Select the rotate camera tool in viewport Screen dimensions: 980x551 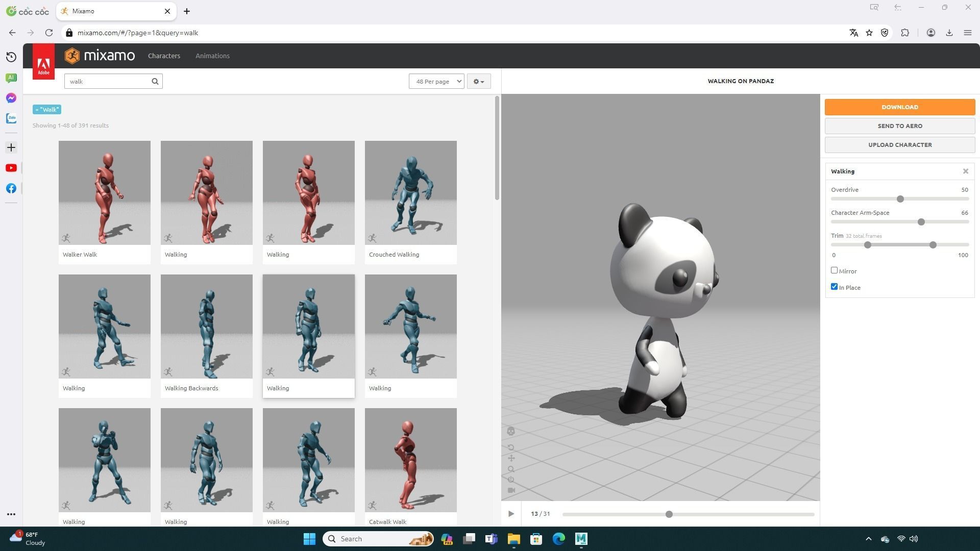511,447
